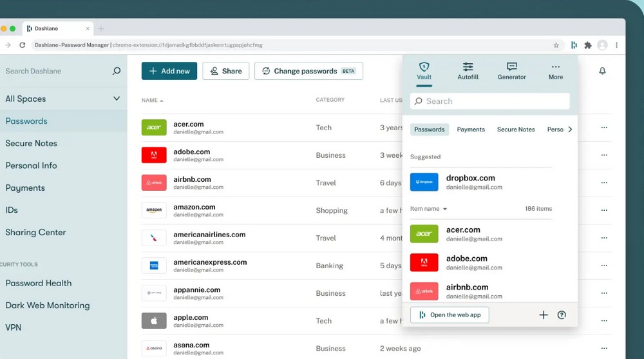Expand the All Spaces dropdown
This screenshot has height=359, width=644.
tap(117, 99)
